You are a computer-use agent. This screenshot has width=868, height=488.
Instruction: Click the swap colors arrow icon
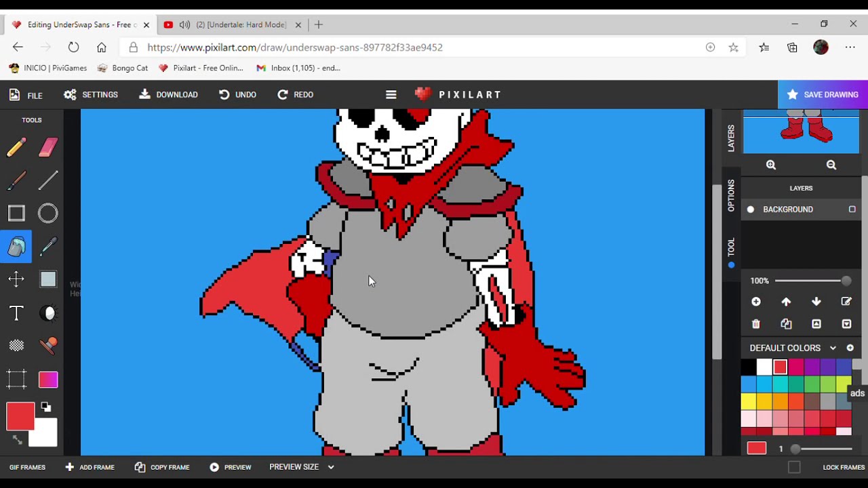[18, 440]
